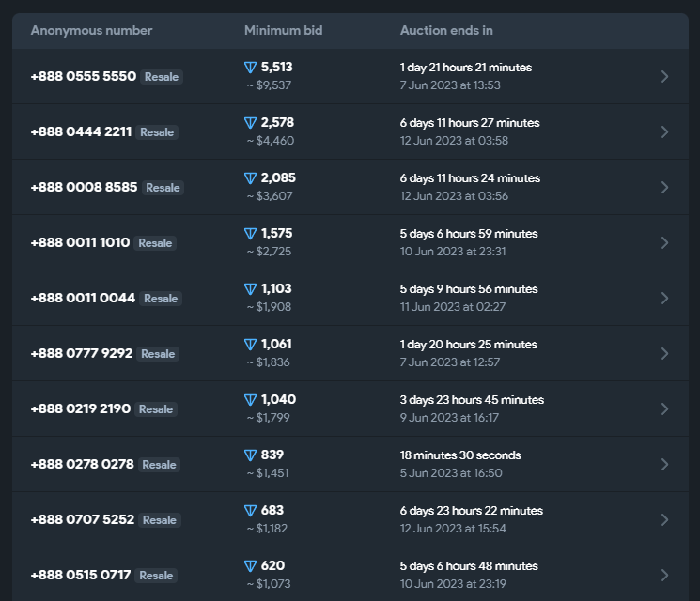This screenshot has height=601, width=700.
Task: Click Resale badge beside +888 0011 1010
Action: point(155,242)
